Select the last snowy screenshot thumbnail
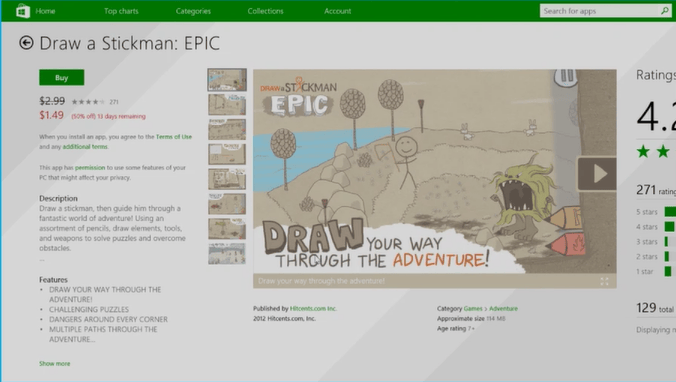Image resolution: width=676 pixels, height=382 pixels. point(227,254)
